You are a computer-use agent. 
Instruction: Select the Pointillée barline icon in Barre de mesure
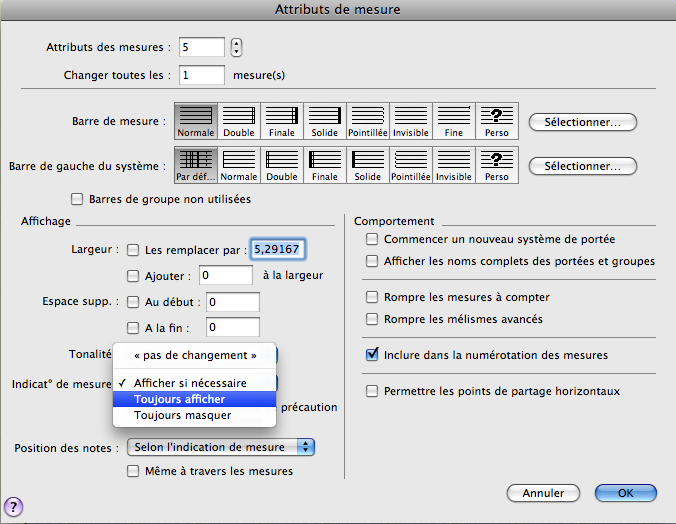pos(368,120)
